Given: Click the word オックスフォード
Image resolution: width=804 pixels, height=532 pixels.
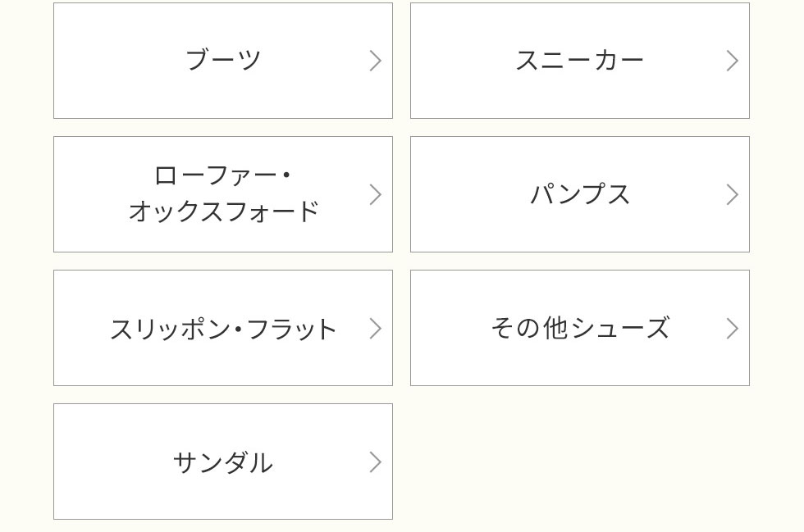Looking at the screenshot, I should (x=223, y=211).
